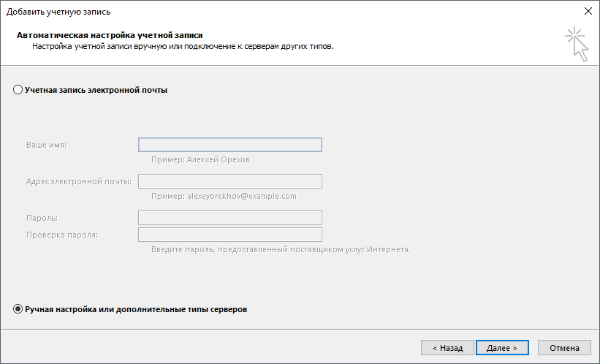Click the "Ваше имя" text field

229,145
